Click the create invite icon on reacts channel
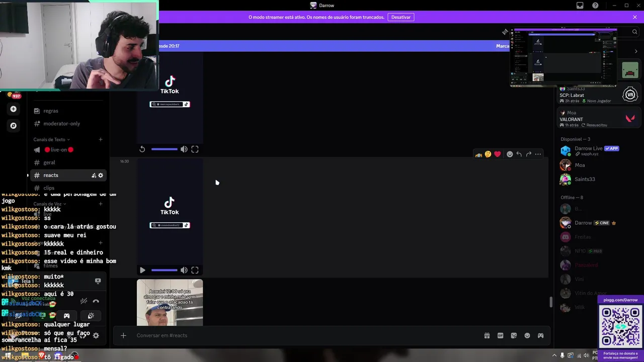 click(94, 175)
